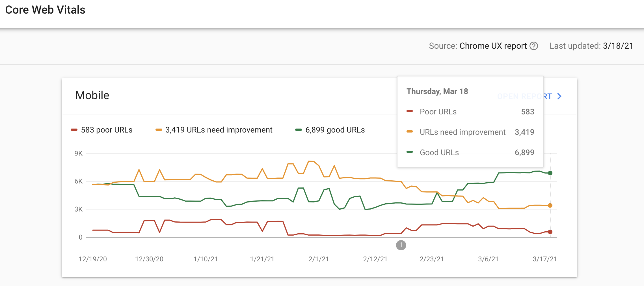Click the Last updated 3/18/21 date

coord(618,46)
